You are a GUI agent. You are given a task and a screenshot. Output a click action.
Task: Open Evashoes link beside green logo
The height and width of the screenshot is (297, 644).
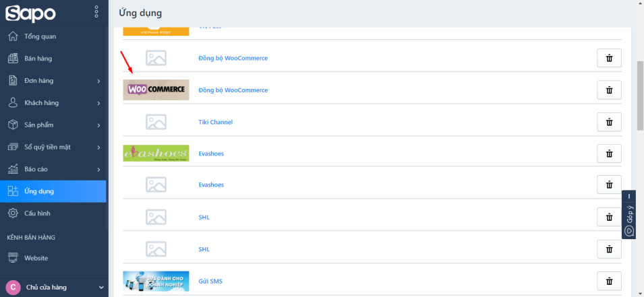pyautogui.click(x=211, y=154)
